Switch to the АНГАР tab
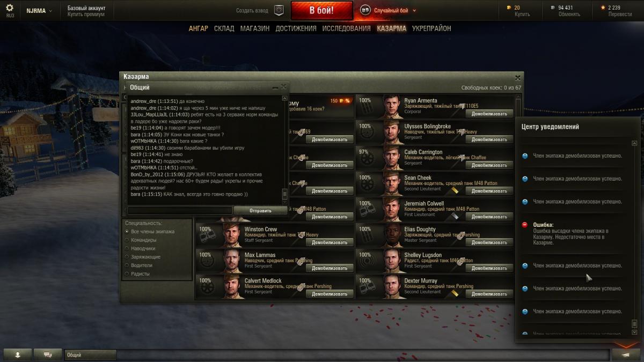644x362 pixels. click(x=199, y=28)
